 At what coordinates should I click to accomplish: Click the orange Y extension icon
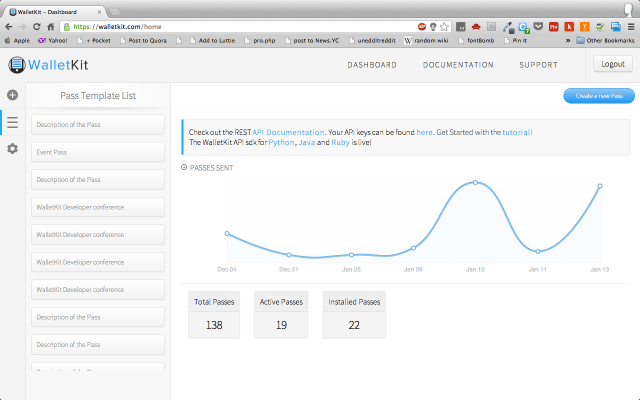(x=584, y=27)
